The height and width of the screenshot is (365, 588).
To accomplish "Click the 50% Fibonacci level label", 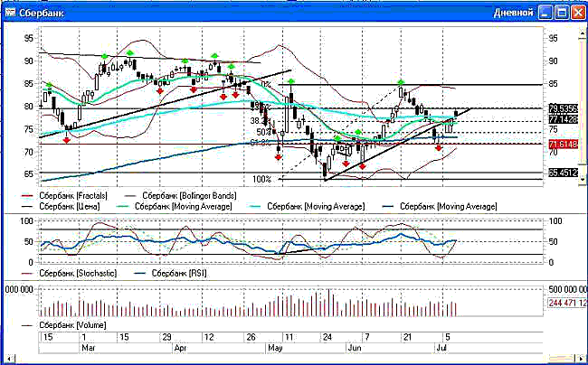I will click(263, 132).
